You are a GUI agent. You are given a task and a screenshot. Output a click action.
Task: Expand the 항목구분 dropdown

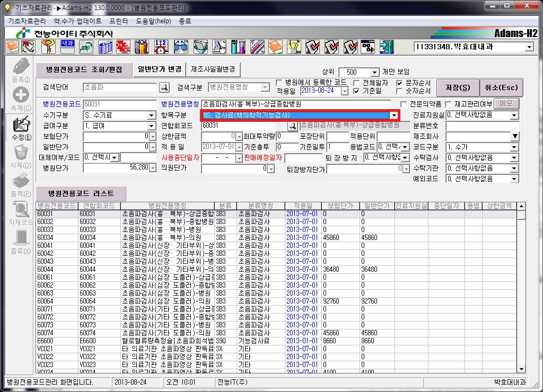coord(394,115)
